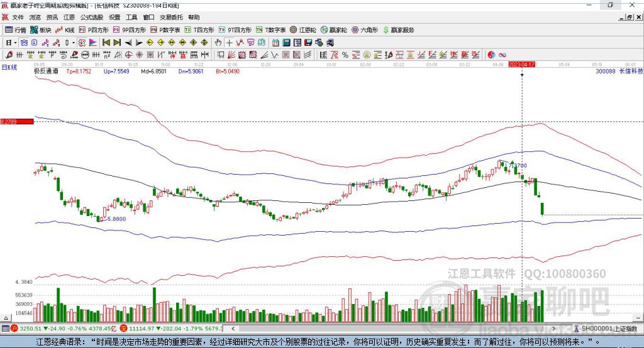Open the 江恩轮 Gann wheel tool
644x348 pixels.
coord(306,30)
